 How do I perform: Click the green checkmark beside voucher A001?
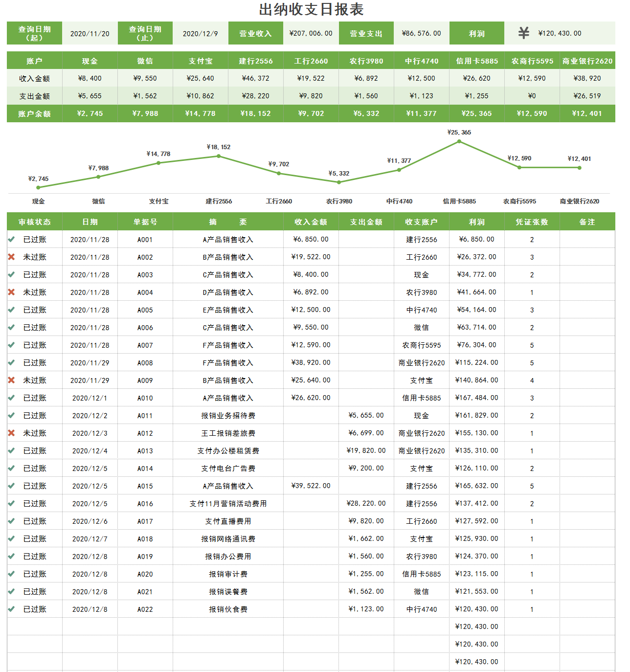click(11, 240)
